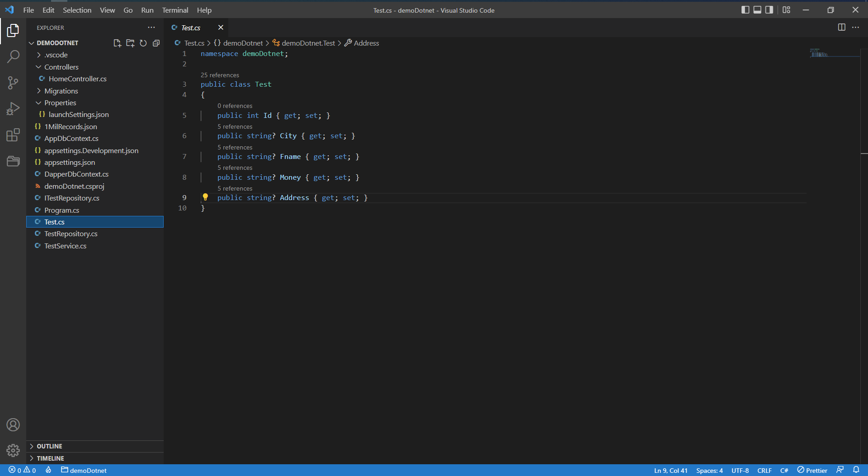Open HomeController.cs from explorer

(95, 79)
